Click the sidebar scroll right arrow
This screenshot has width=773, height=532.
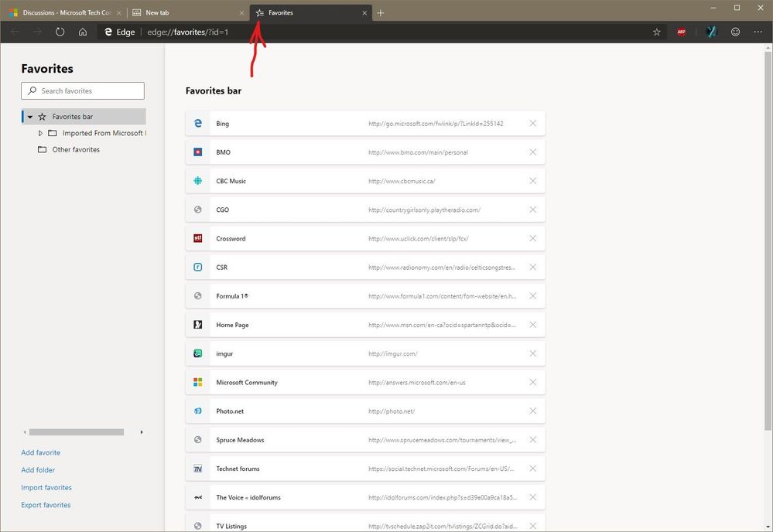142,432
